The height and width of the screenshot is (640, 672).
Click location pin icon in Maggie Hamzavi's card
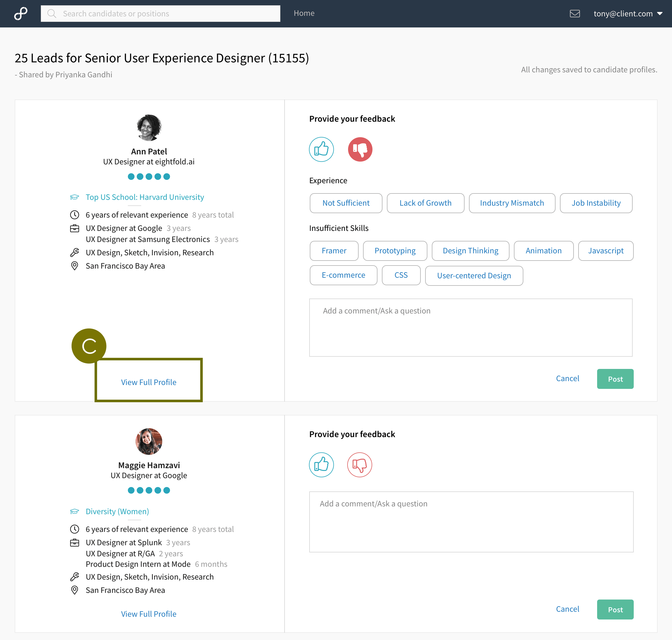coord(74,590)
